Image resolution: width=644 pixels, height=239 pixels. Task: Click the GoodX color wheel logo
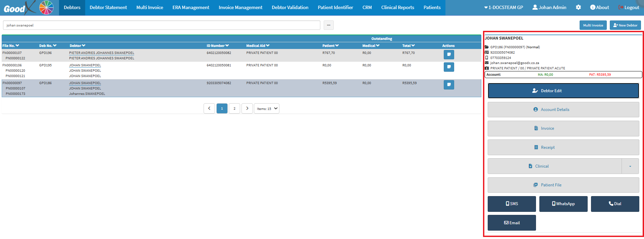(46, 7)
